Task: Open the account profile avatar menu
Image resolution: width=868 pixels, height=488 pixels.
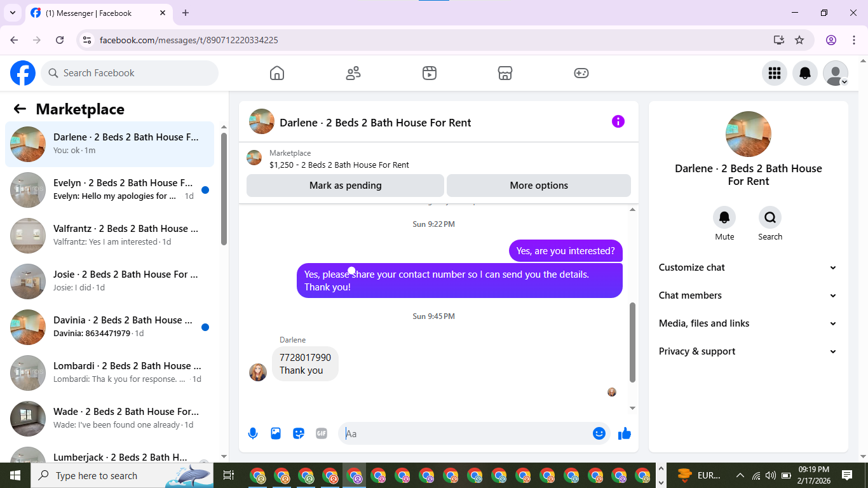Action: click(836, 73)
